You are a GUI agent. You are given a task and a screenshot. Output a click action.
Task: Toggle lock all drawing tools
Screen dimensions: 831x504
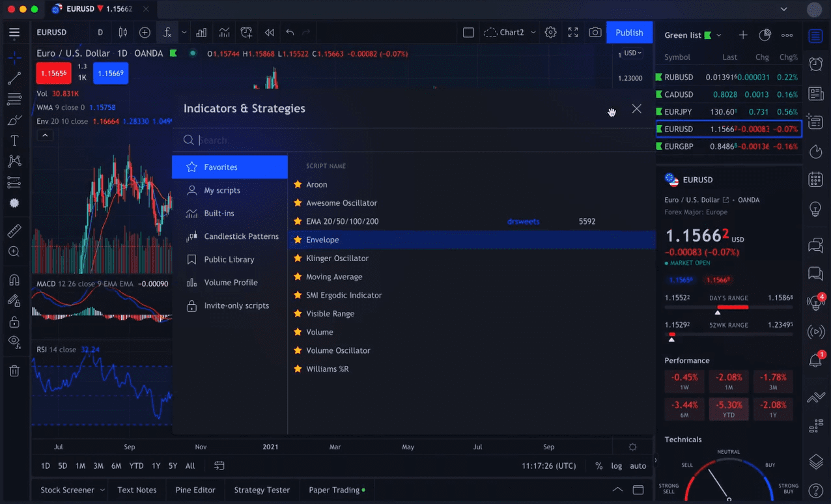pos(14,322)
